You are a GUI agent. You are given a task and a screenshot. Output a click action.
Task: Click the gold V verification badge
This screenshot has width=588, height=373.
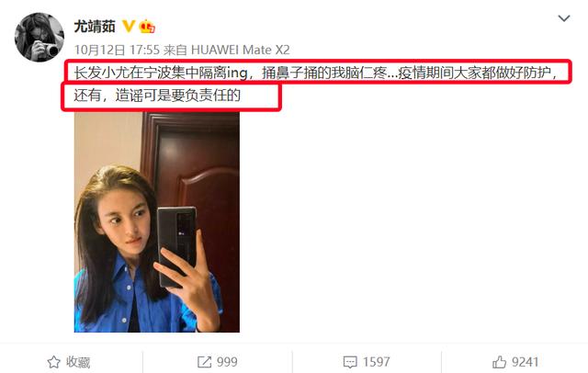click(129, 27)
